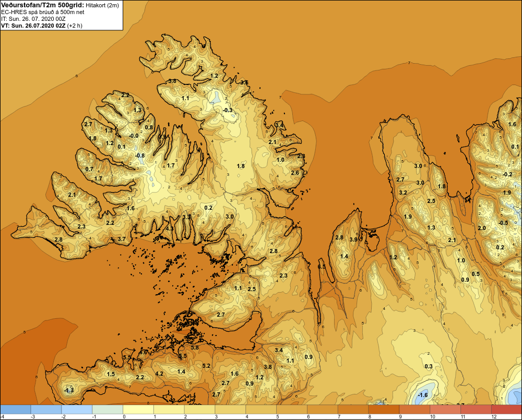This screenshot has height=420, width=522.
Task: Click the '2.0' temperature value
Action: pos(482,229)
